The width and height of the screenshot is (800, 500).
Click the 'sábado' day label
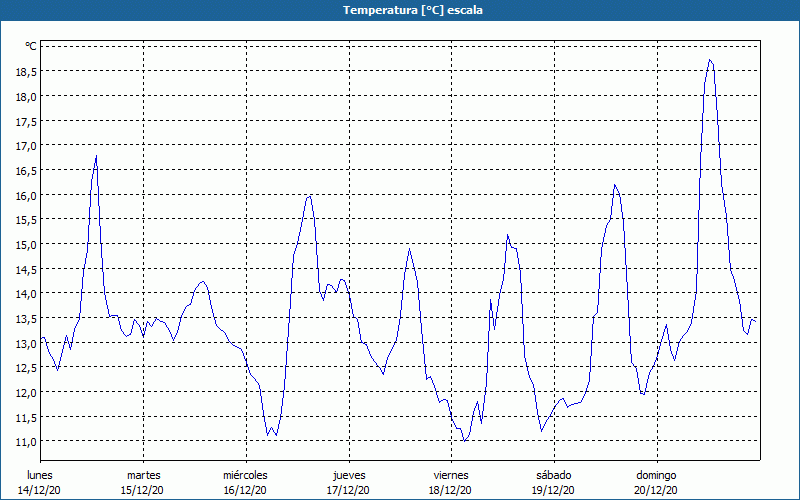click(554, 475)
